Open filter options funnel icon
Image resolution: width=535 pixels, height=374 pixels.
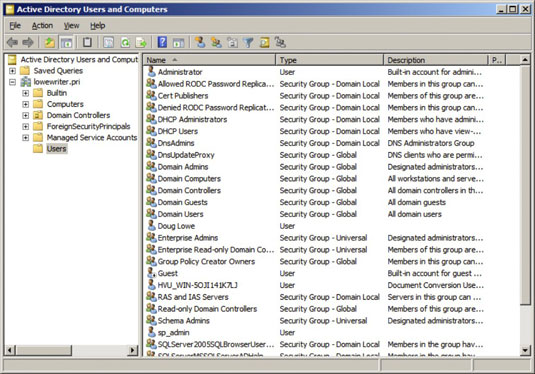[x=248, y=42]
